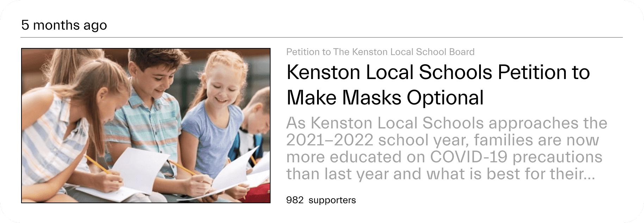Screen dimensions: 644x223
Task: Click the 'Petition to The Kenston Local School Board' label
Action: (x=380, y=52)
